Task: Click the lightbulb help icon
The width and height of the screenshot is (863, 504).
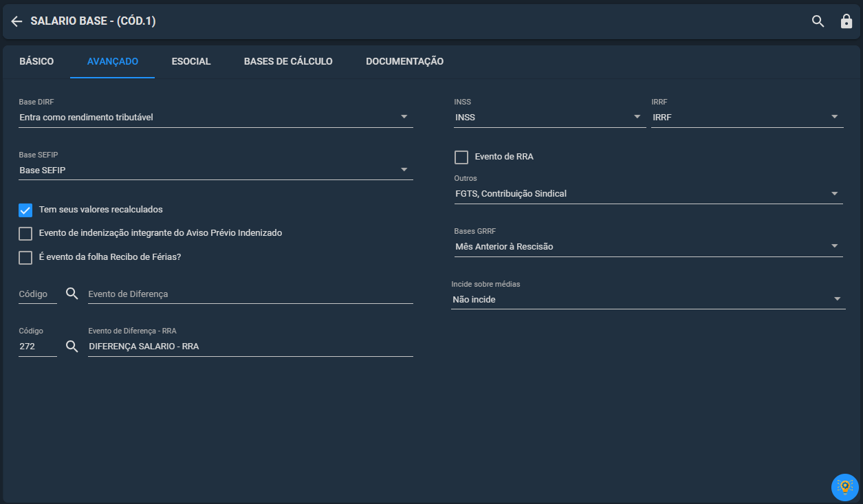Action: (844, 487)
